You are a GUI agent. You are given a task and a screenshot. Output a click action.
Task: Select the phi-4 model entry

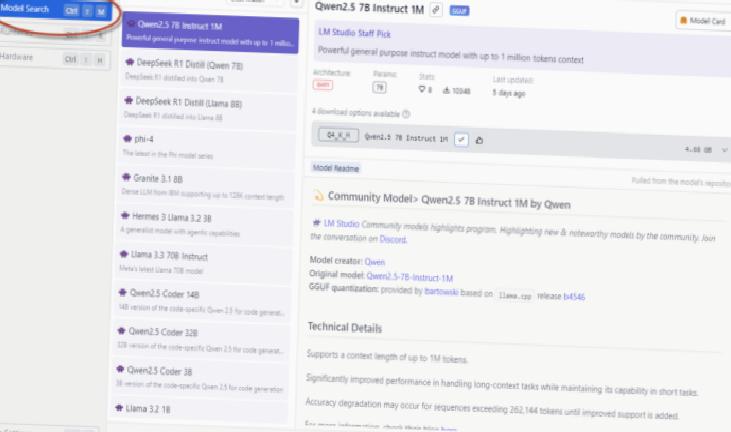point(207,147)
